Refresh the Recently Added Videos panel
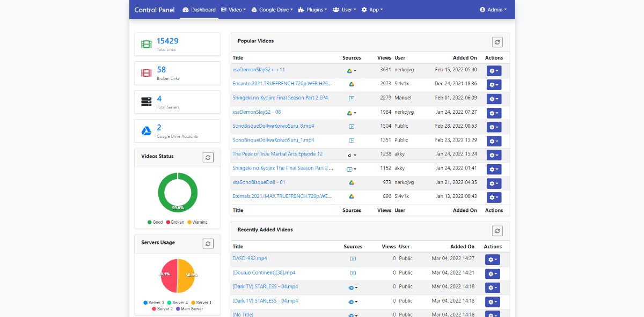Screen dimensions: 644x317 click(x=497, y=231)
